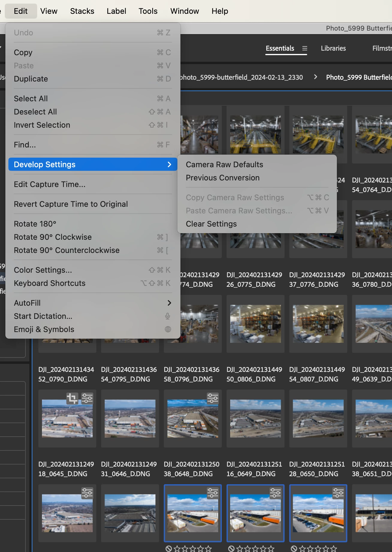Click the crop badge on thumbnail 18_0645_D.DNG
The width and height of the screenshot is (392, 552).
[72, 398]
